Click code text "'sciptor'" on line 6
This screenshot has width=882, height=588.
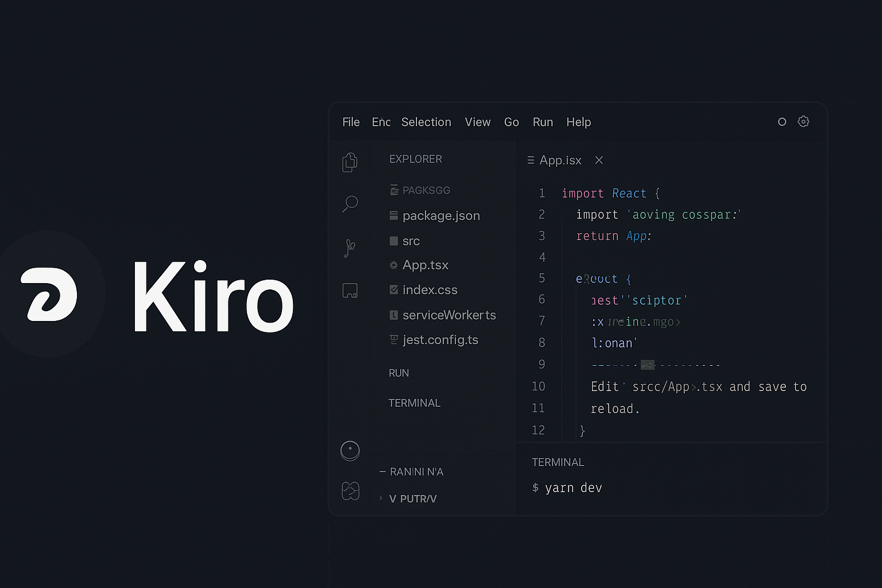pyautogui.click(x=657, y=300)
